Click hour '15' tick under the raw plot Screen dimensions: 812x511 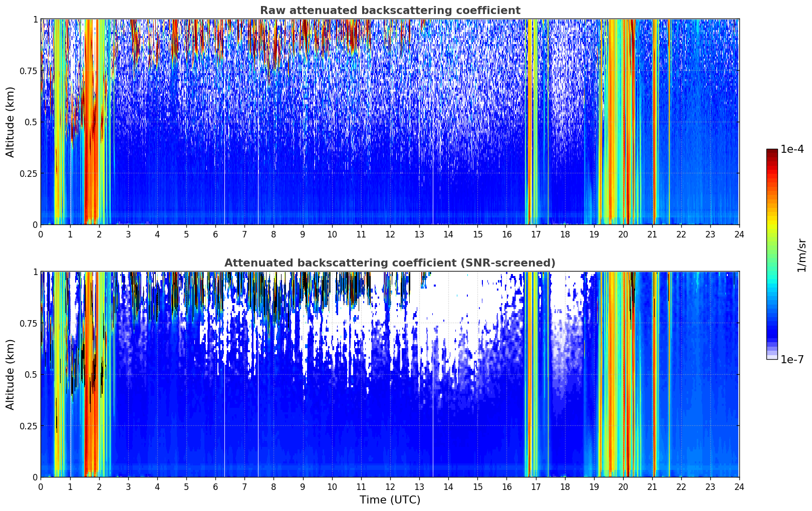tap(477, 234)
